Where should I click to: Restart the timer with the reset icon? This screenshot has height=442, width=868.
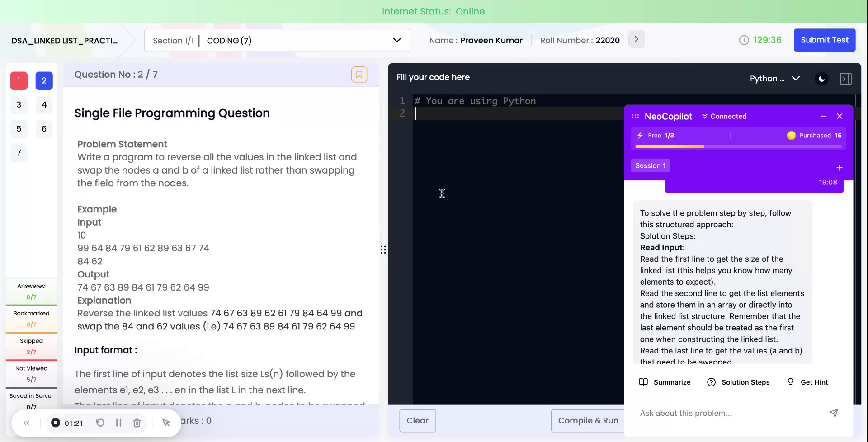point(100,423)
